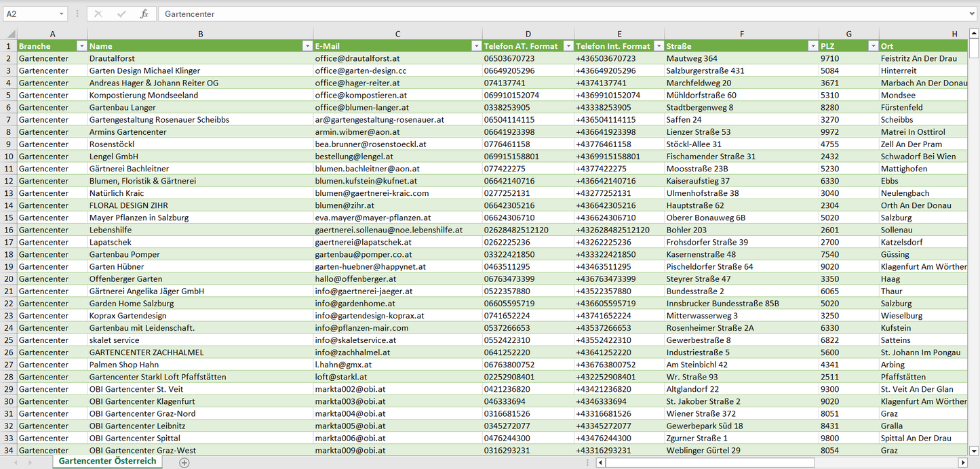Click the Cancel X icon in formula bar
Image resolution: width=980 pixels, height=469 pixels.
coord(98,14)
